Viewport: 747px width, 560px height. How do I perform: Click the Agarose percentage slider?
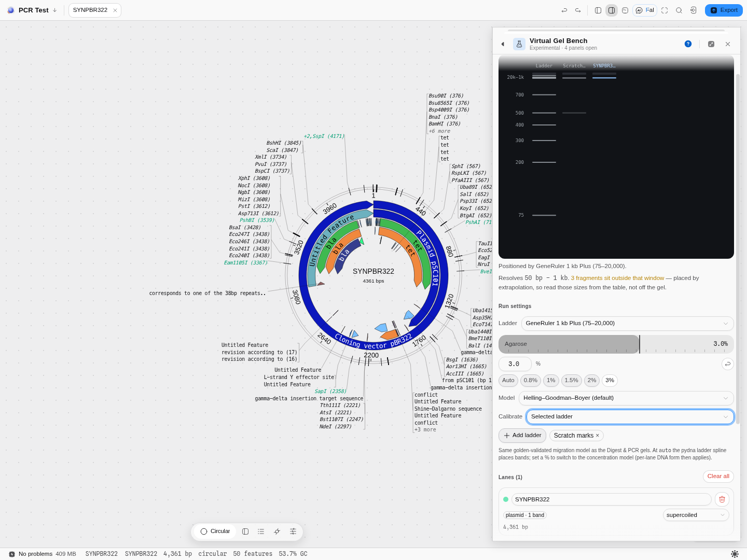616,344
